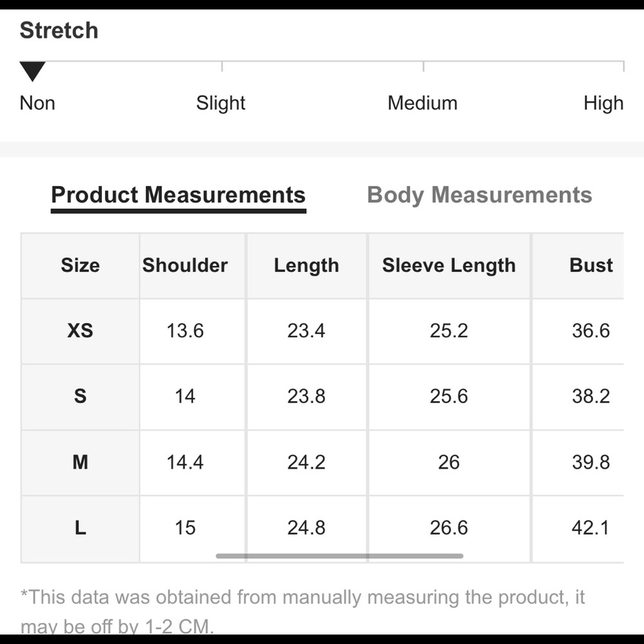This screenshot has height=644, width=644.
Task: Click the Stretch section heading
Action: point(59,30)
